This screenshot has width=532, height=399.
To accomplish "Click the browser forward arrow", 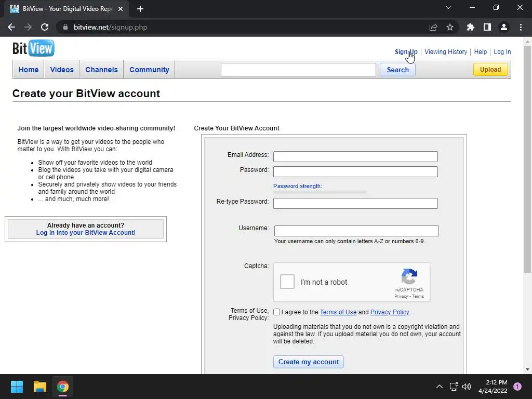I will click(28, 27).
